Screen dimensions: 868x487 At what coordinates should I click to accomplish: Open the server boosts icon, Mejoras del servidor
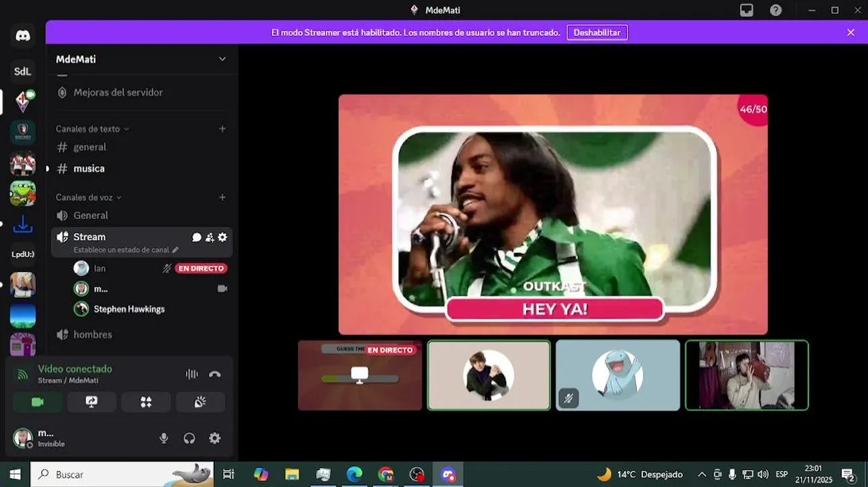click(62, 92)
